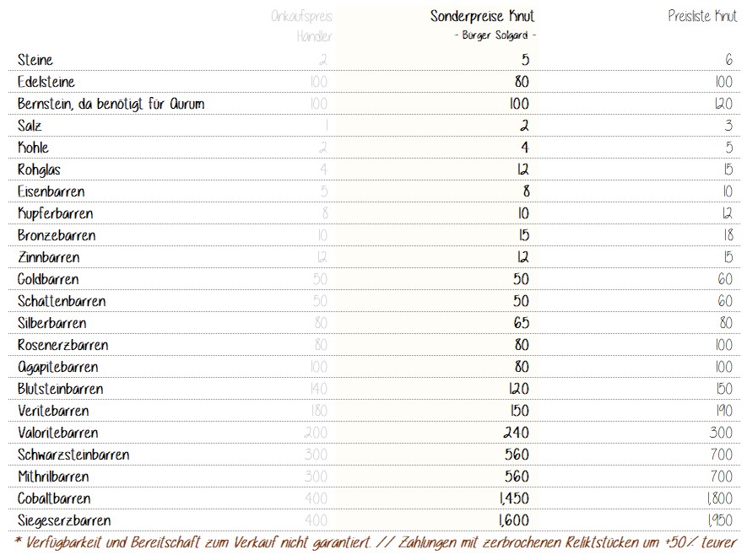Viewport: 747px width, 560px height.
Task: Click the "Sonderpreise Knut" column header
Action: pyautogui.click(x=482, y=16)
